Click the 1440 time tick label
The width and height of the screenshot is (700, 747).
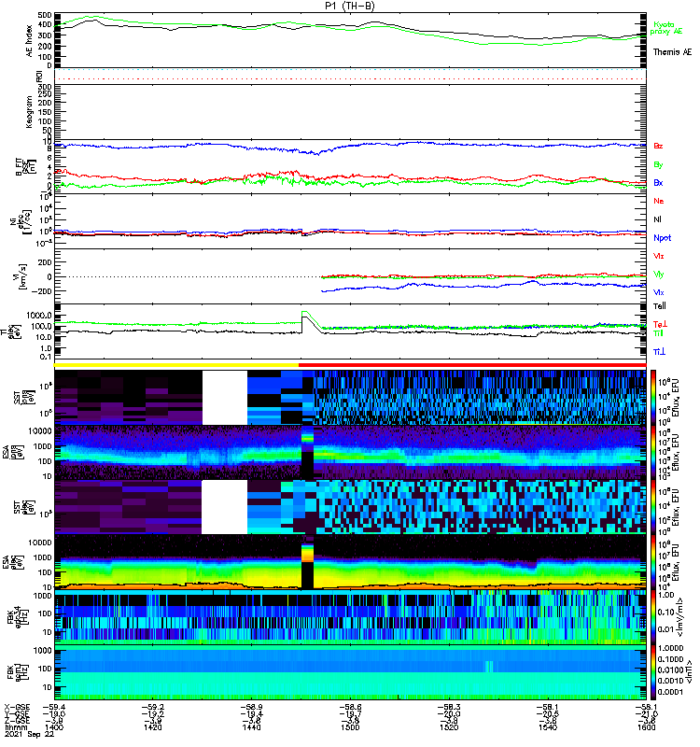251,727
